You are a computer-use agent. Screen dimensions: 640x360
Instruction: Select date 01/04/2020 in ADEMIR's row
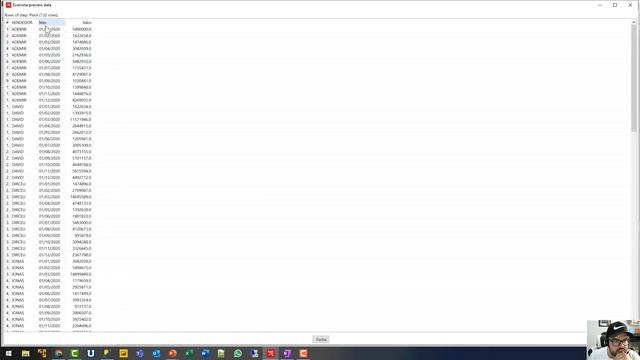coord(49,49)
